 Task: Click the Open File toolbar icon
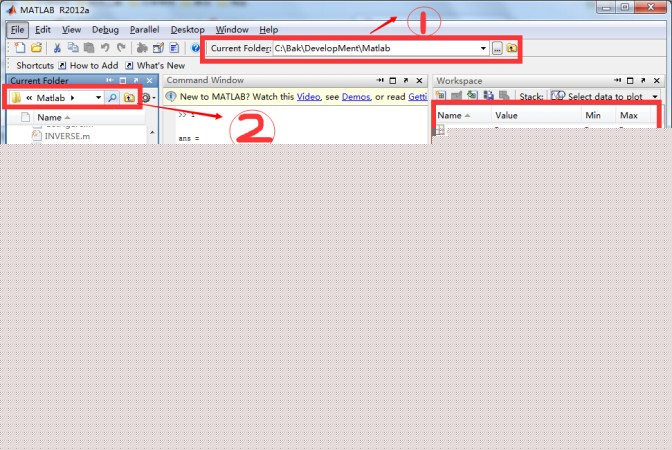pos(36,48)
